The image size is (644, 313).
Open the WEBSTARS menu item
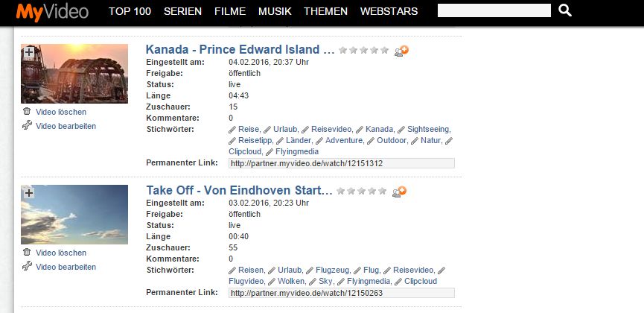pos(389,11)
